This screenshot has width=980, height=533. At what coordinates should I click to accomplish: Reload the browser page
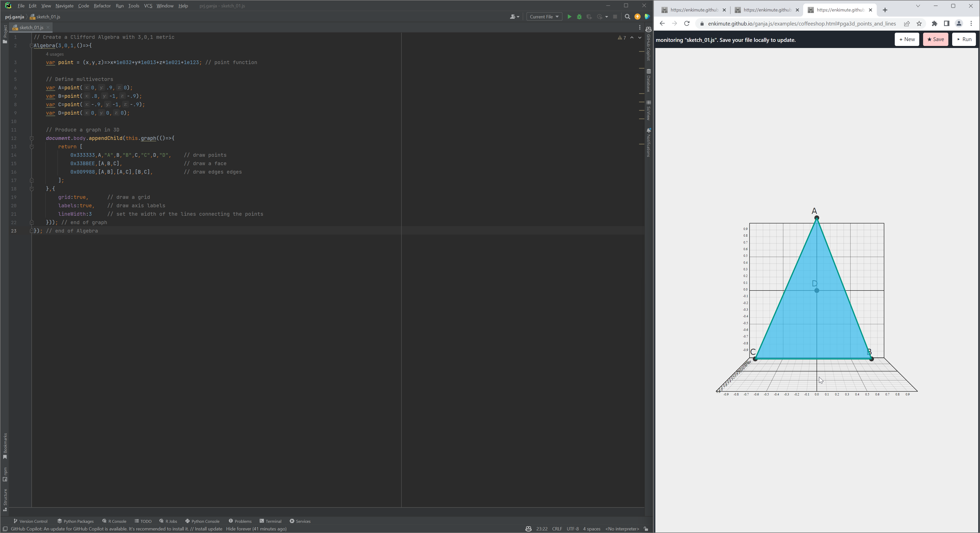[687, 23]
